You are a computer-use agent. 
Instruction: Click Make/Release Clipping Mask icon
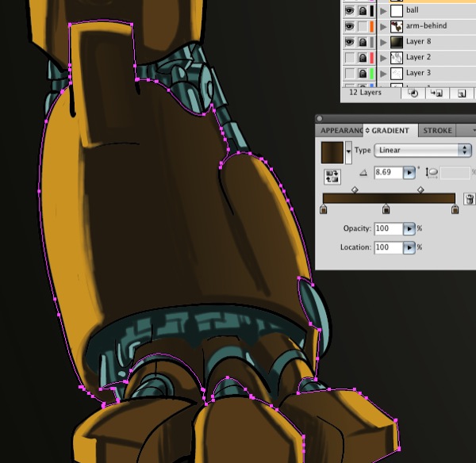(x=413, y=93)
